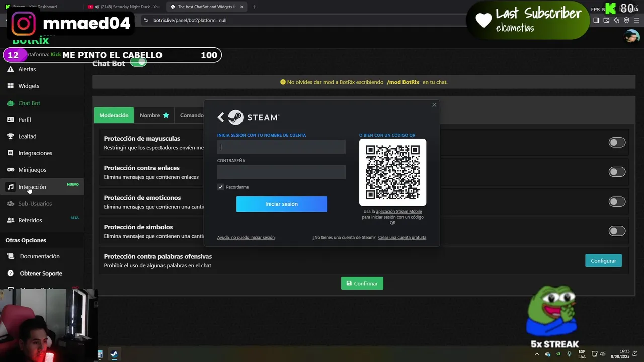Viewport: 644px width, 362px height.
Task: Toggle Protección de emoticonos switch
Action: (617, 202)
